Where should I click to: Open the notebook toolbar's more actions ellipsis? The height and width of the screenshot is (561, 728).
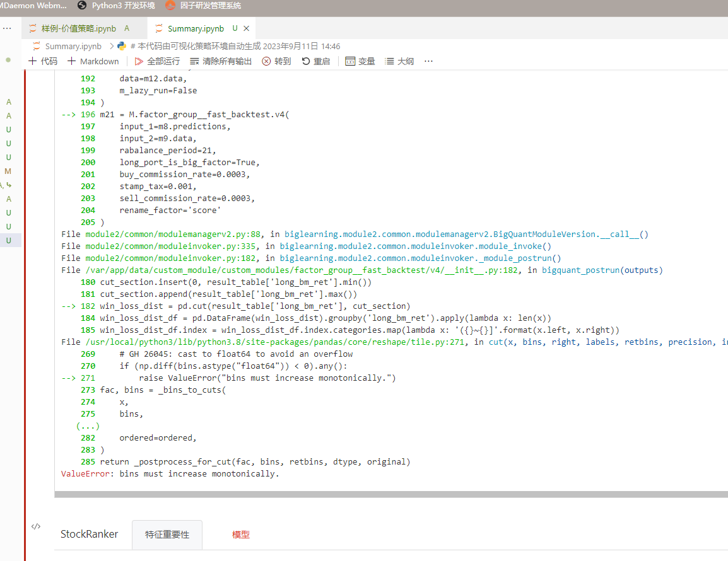(x=429, y=61)
